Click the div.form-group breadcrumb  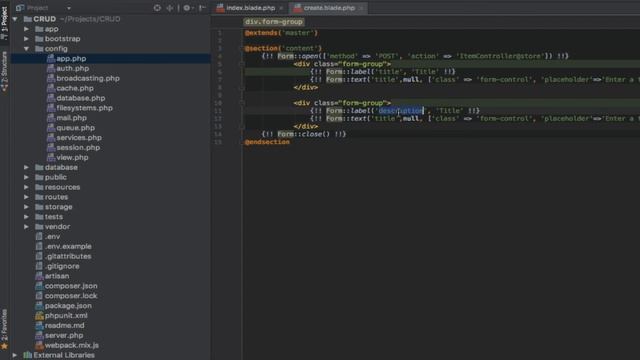click(273, 22)
